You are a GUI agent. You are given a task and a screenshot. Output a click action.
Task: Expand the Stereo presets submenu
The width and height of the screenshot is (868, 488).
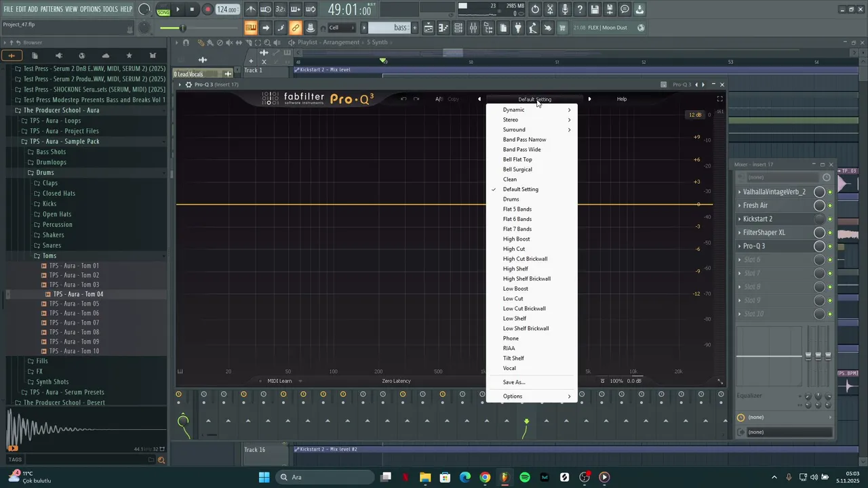pyautogui.click(x=532, y=119)
